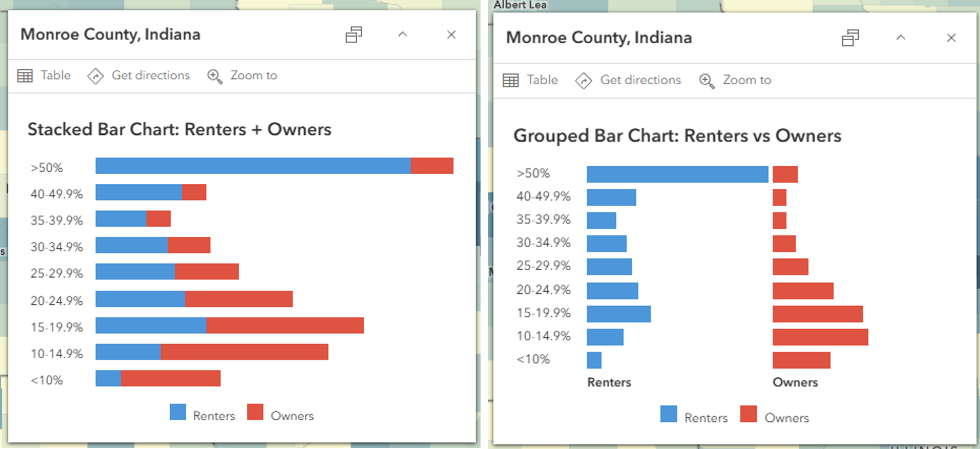Close the right Grouped Bar Chart popup
980x449 pixels.
tap(951, 38)
